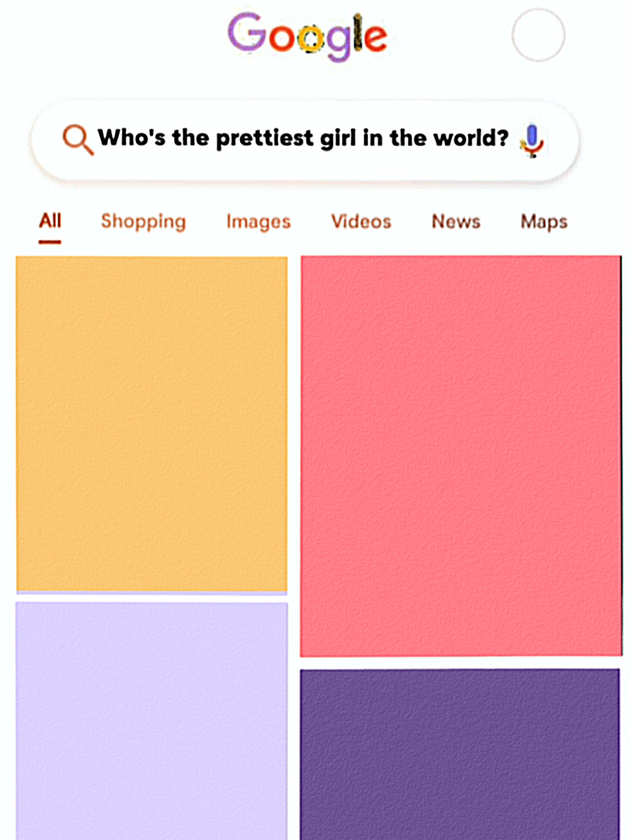
Task: Switch to the Shopping tab
Action: pos(143,221)
